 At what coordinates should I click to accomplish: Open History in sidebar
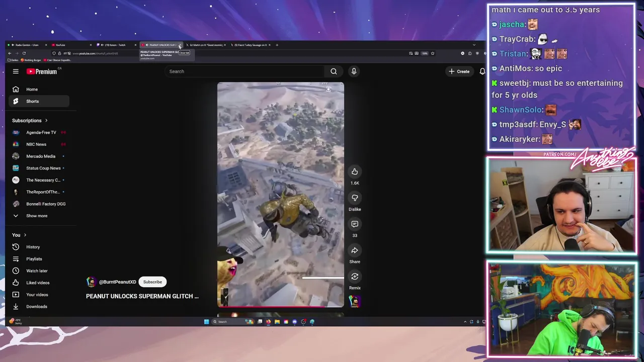coord(39,247)
